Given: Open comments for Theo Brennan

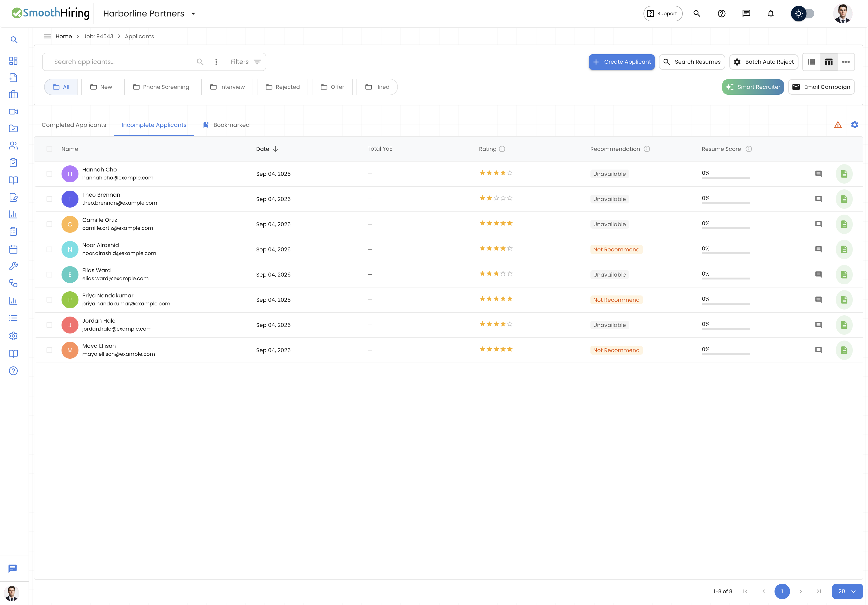Looking at the screenshot, I should (x=819, y=199).
